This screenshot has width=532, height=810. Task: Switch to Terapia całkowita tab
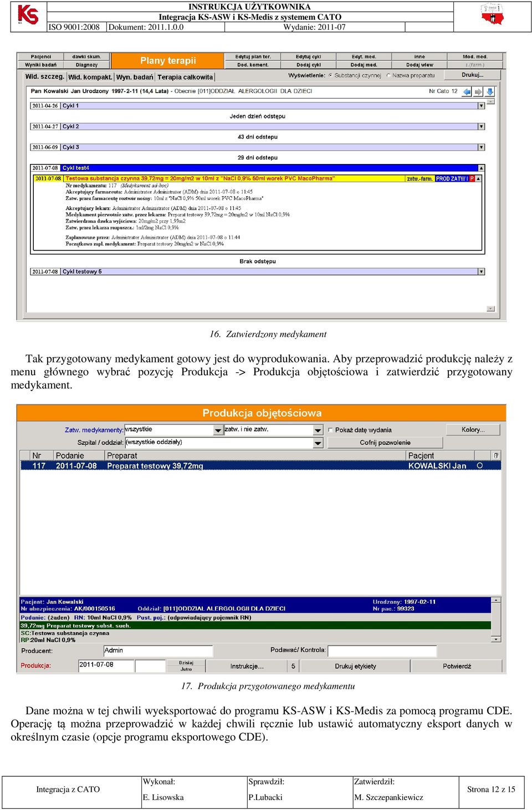(x=185, y=77)
